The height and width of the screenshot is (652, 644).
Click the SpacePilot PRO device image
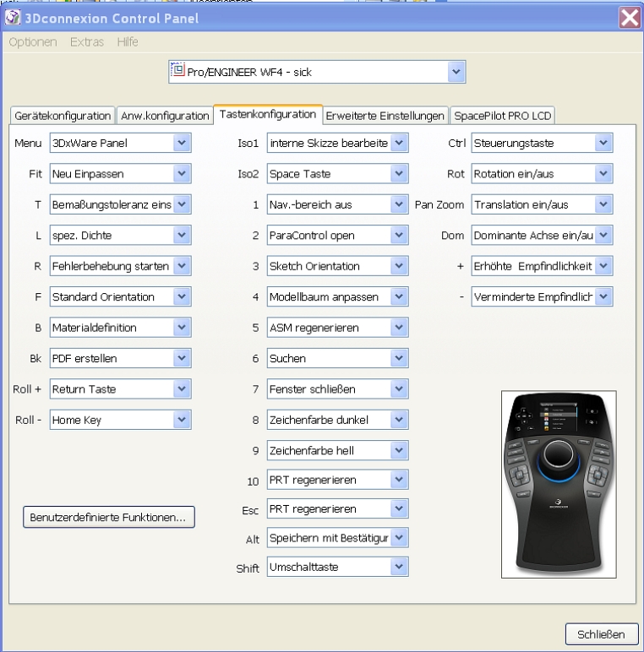[559, 484]
